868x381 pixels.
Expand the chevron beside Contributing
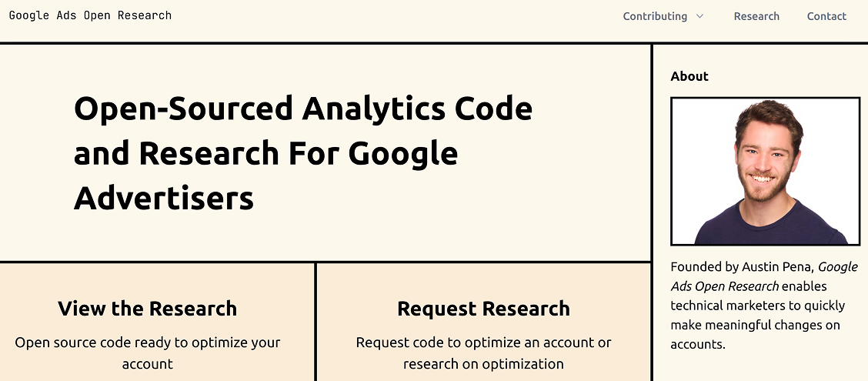[x=699, y=16]
